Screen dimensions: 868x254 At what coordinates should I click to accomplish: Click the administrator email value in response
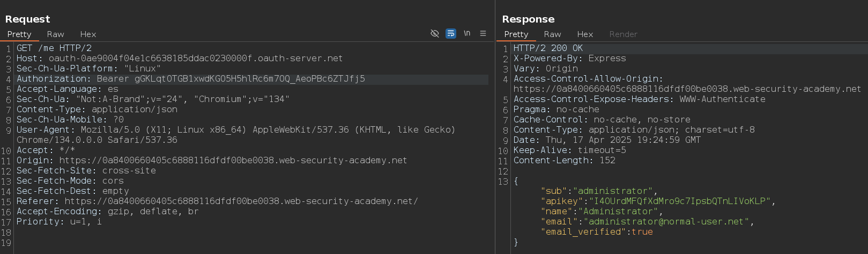point(666,222)
